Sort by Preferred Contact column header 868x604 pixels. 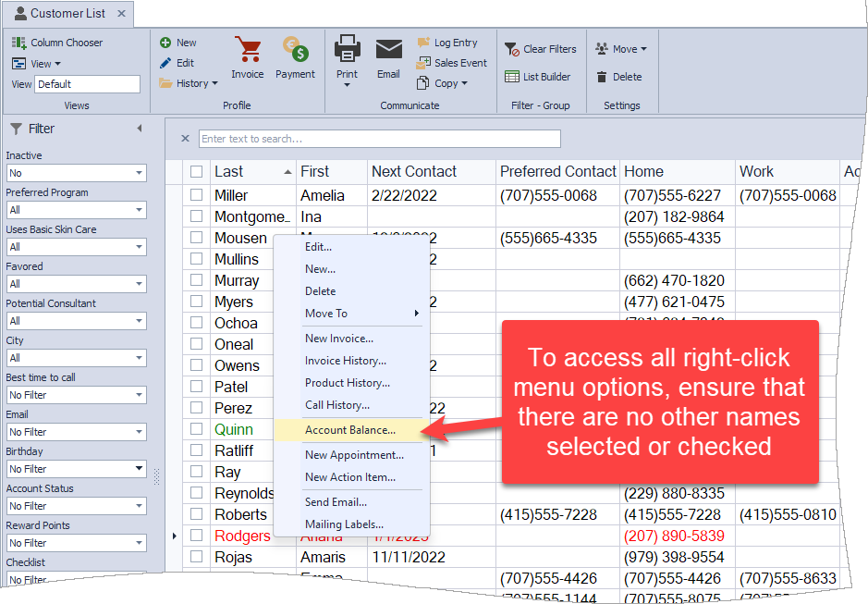tap(558, 172)
